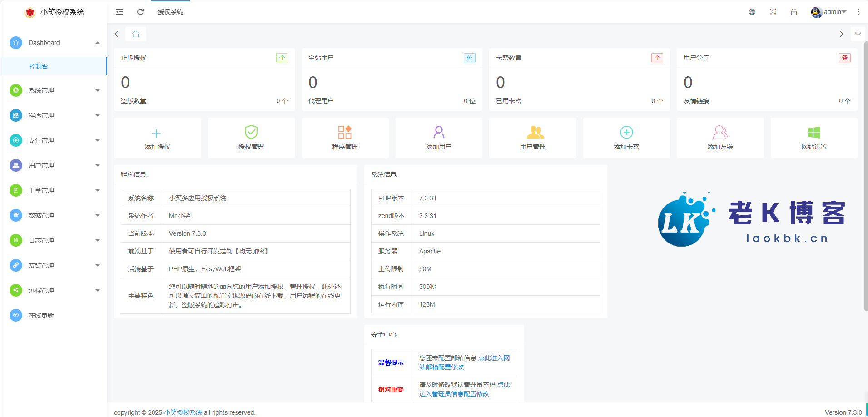Toggle fullscreen mode icon
This screenshot has width=868, height=417.
pyautogui.click(x=773, y=12)
